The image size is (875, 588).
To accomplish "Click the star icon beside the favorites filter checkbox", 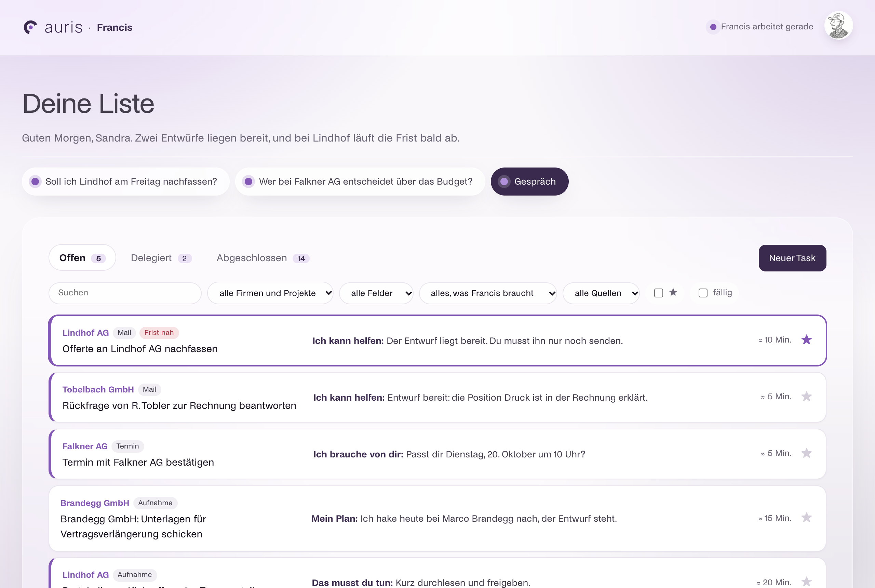I will 673,292.
